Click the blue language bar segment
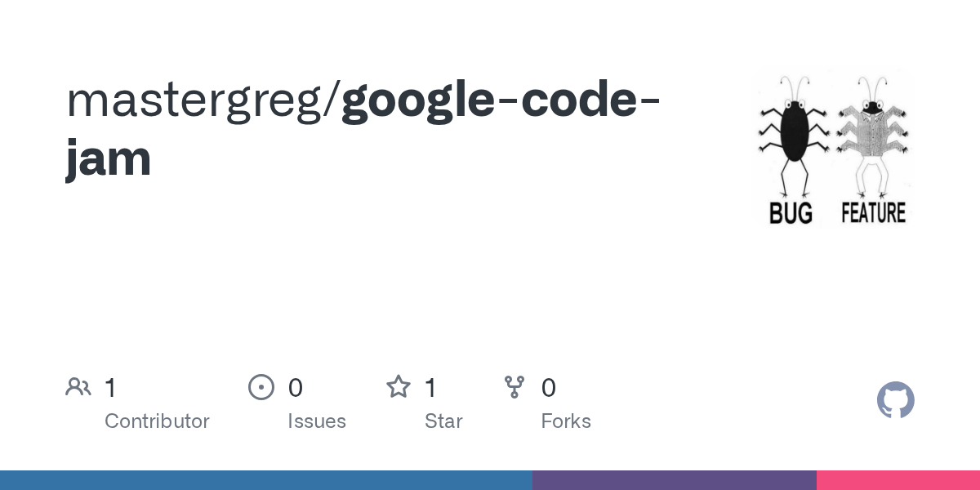 pos(265,480)
